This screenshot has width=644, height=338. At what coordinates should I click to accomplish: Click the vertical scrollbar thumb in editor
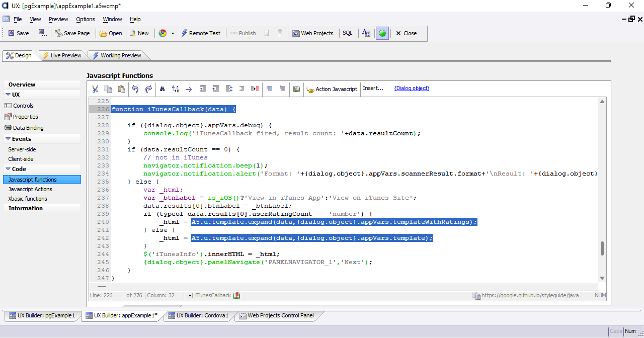tap(602, 248)
